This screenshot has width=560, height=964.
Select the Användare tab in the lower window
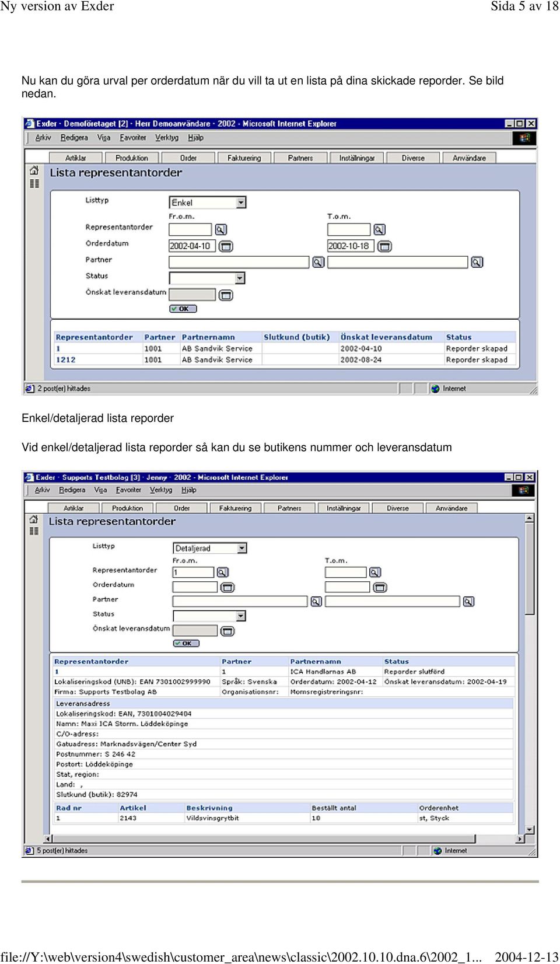[x=452, y=508]
